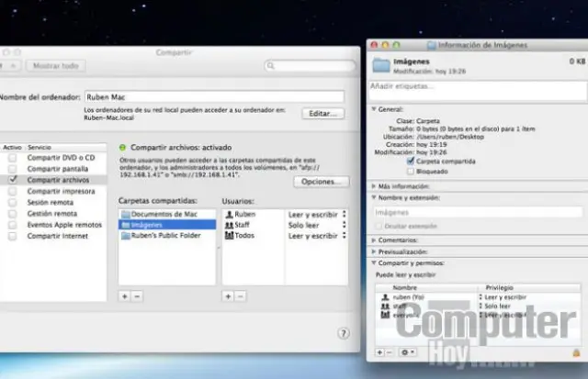The height and width of the screenshot is (379, 588).
Task: Expand the Más información section
Action: [x=373, y=185]
